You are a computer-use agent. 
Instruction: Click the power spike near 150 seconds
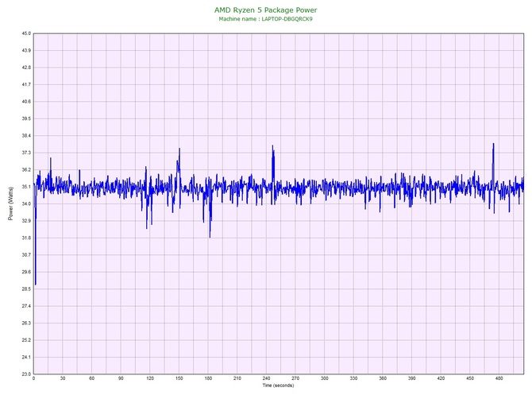click(179, 149)
